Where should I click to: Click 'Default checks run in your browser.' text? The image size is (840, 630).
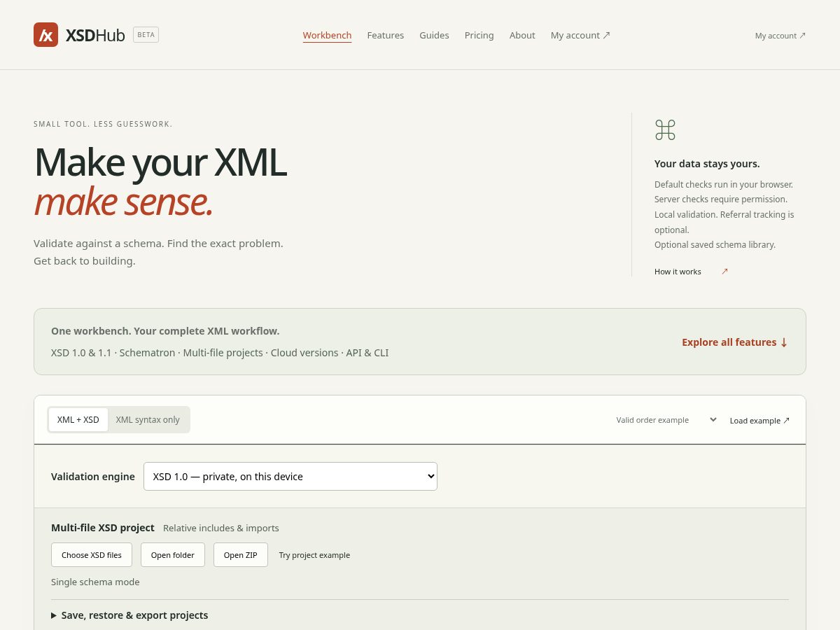[724, 185]
